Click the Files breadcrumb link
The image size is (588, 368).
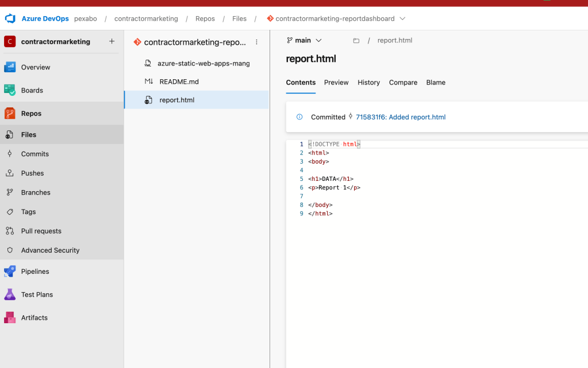pyautogui.click(x=239, y=18)
